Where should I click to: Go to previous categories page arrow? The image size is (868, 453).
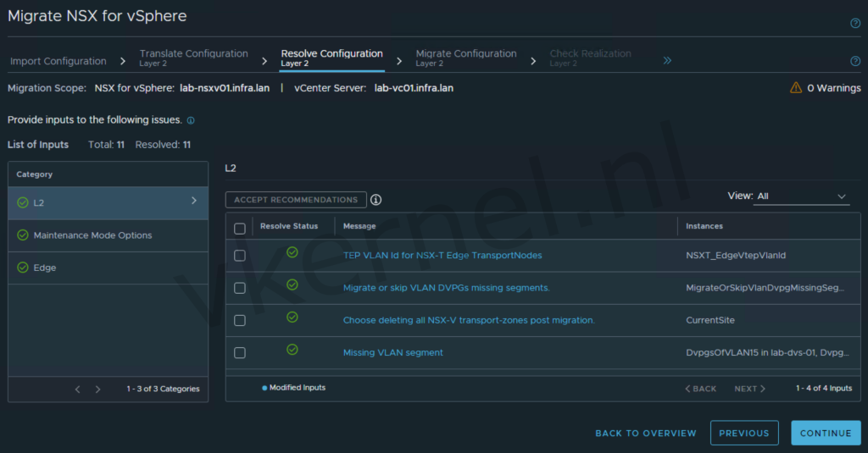pos(77,389)
